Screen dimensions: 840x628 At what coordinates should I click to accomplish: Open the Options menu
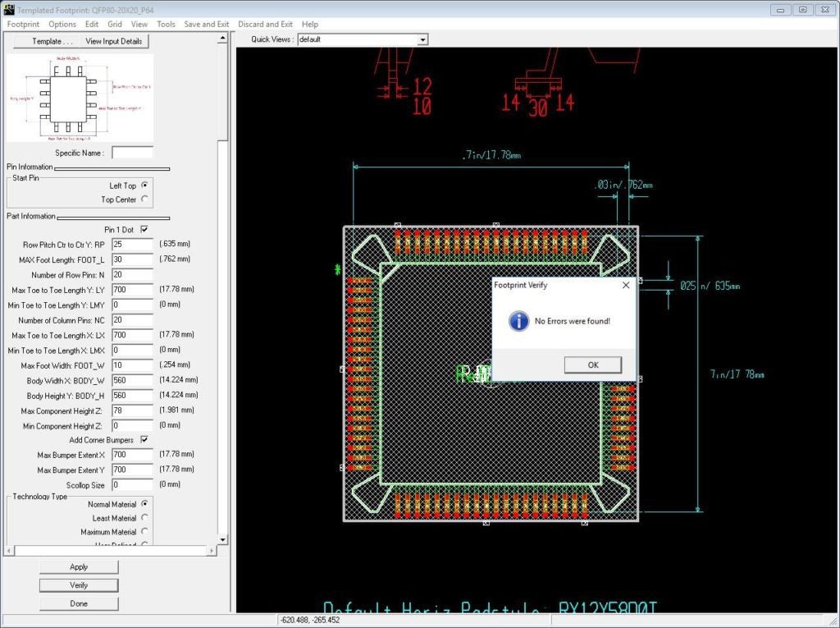tap(62, 24)
